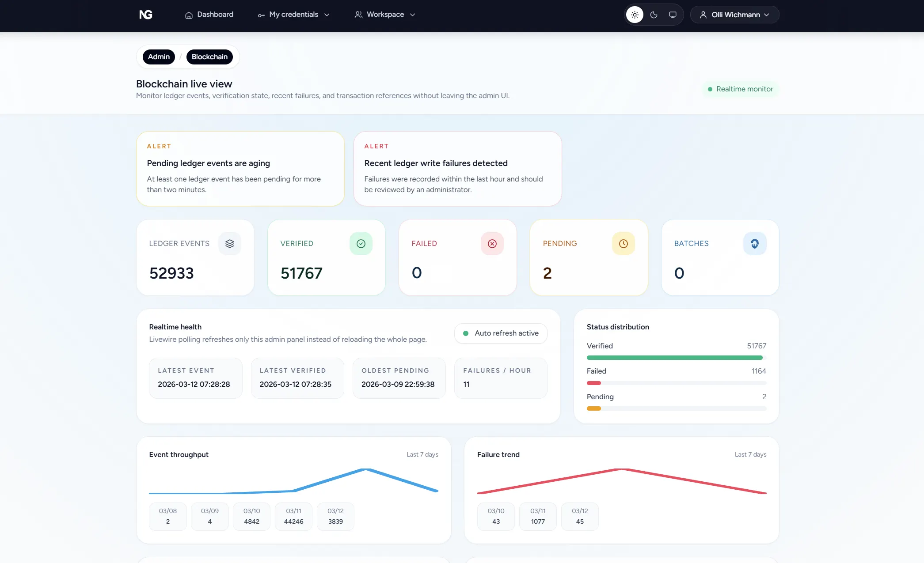Image resolution: width=924 pixels, height=563 pixels.
Task: Select the Blockchain breadcrumb tab
Action: click(x=209, y=57)
